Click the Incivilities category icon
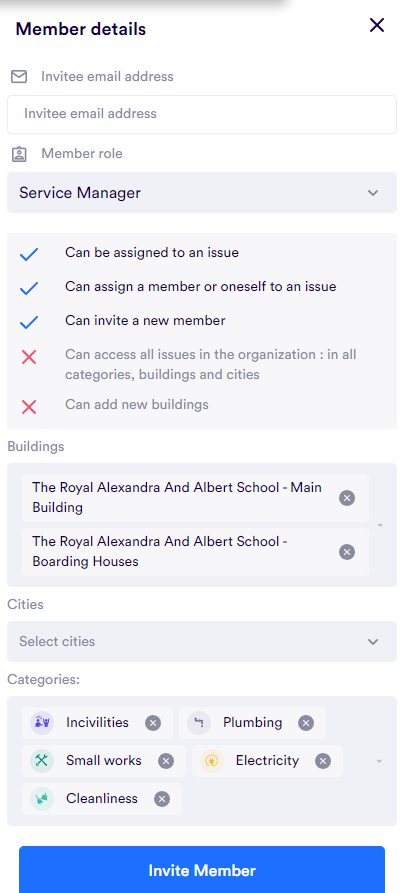Screen dimensions: 406x893 [x=42, y=723]
